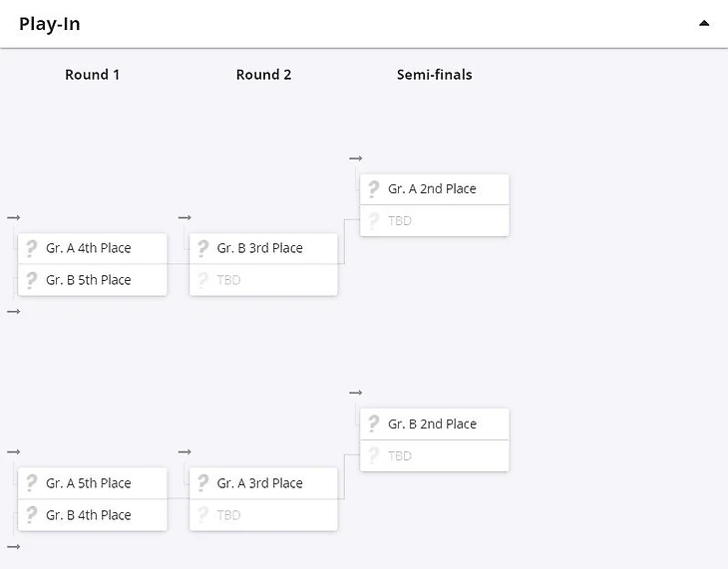Click arrow above Gr. A 2nd Place match
The height and width of the screenshot is (569, 728).
tap(356, 158)
